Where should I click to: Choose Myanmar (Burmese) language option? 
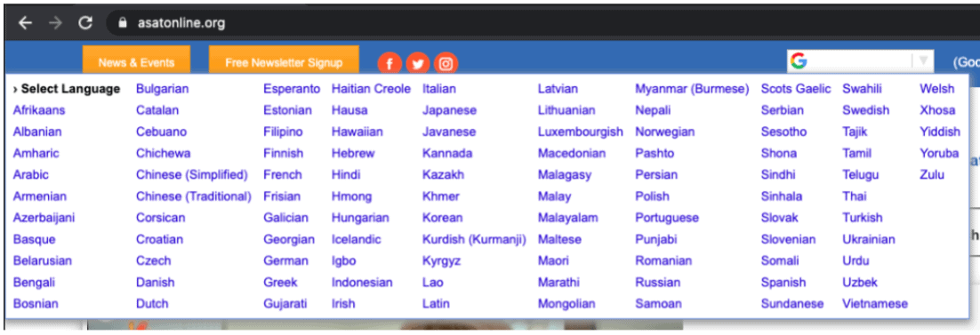click(692, 89)
